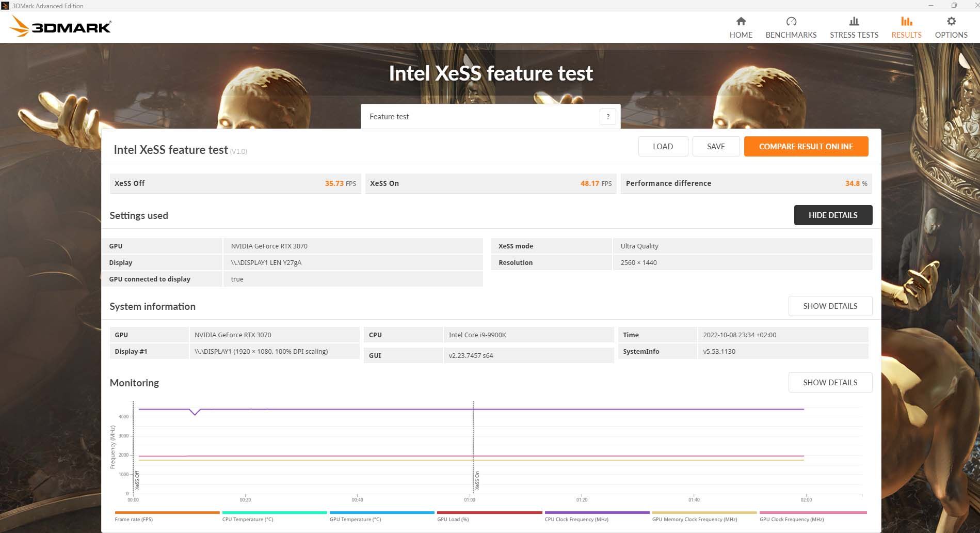Click the XeSS Off 35.73 FPS score
This screenshot has height=533, width=980.
point(340,183)
